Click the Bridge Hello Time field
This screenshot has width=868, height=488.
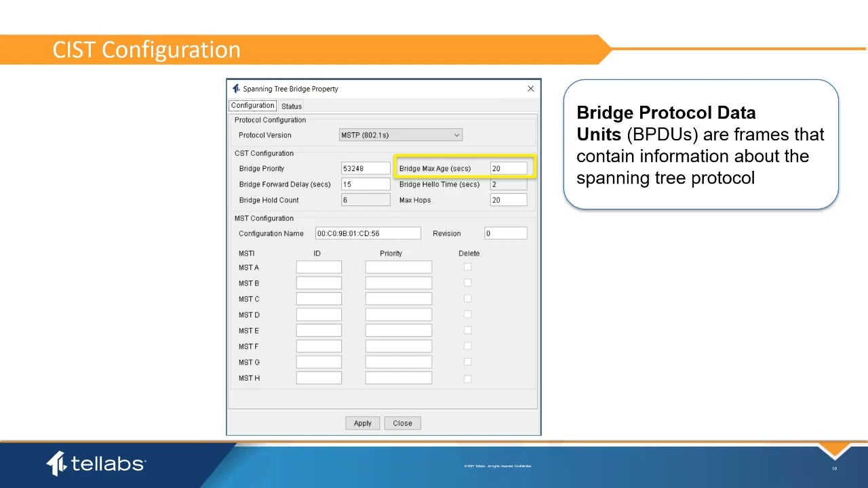pos(509,184)
